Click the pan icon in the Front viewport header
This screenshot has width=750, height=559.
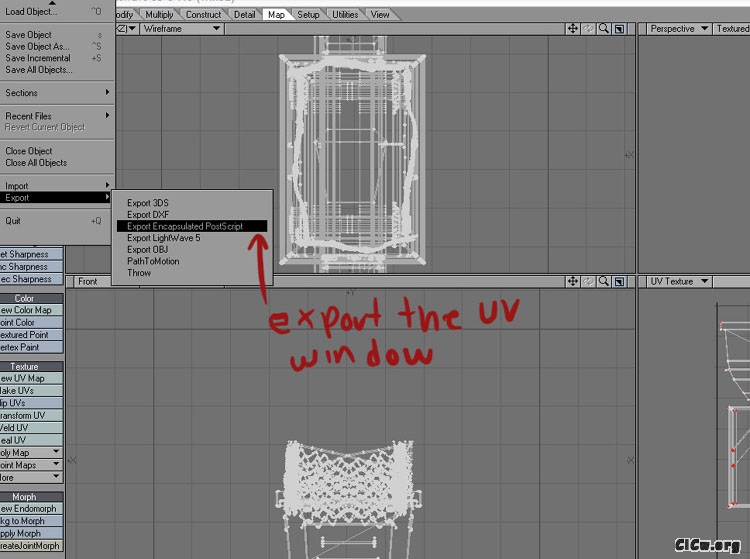point(573,282)
